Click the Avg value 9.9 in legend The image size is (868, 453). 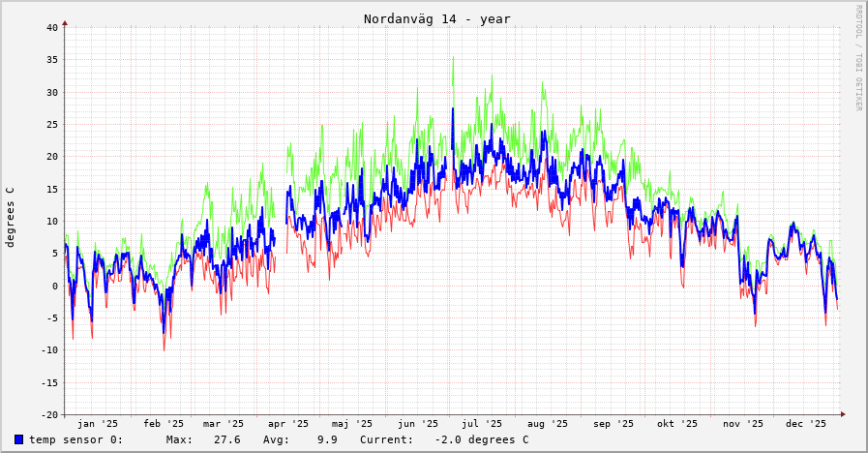[x=327, y=439]
